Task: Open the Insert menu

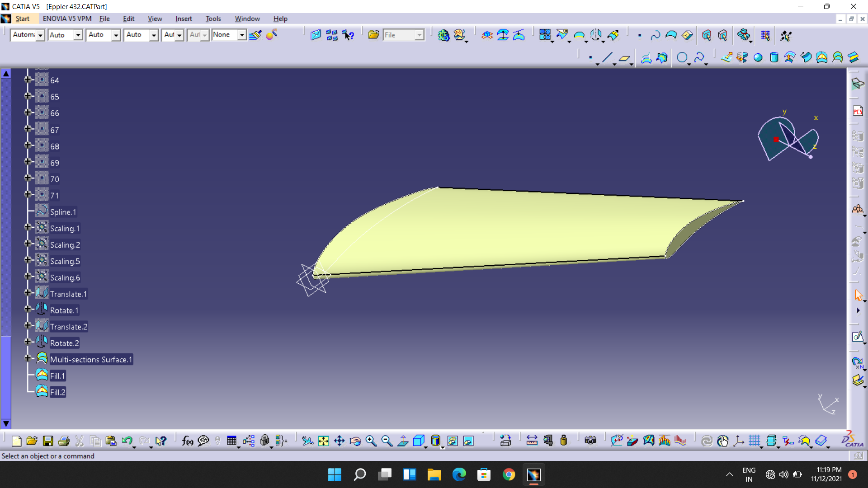Action: (x=184, y=19)
